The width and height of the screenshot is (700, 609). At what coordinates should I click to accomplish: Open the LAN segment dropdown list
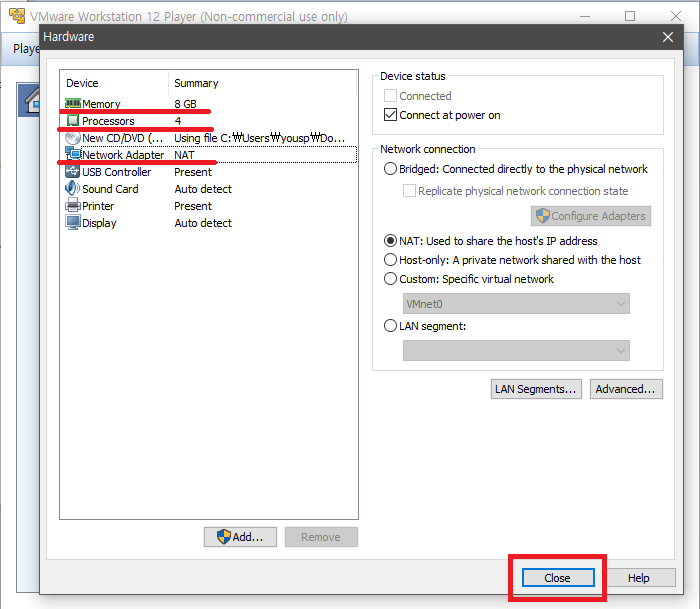pos(516,350)
